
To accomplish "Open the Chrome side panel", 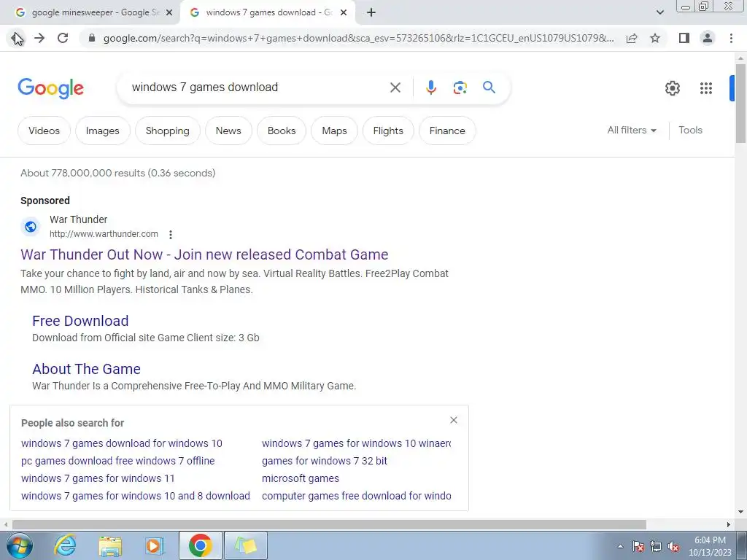I will (x=684, y=38).
